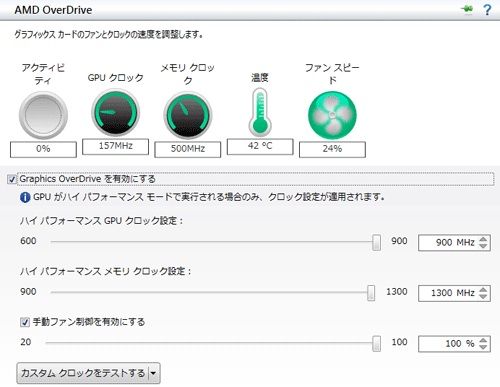Click the 500MHz value box
The height and width of the screenshot is (387, 500).
(188, 149)
